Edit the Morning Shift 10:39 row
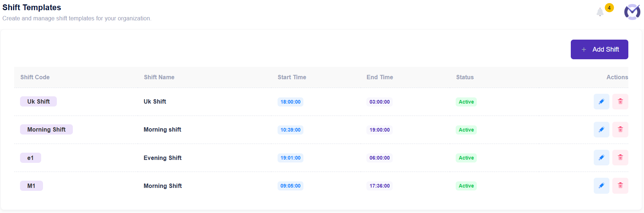 tap(601, 130)
